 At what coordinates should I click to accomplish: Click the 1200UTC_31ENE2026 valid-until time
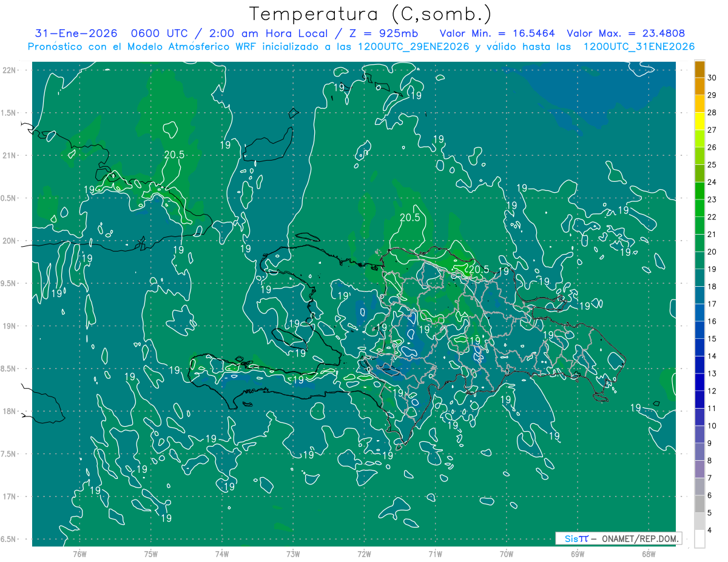639,47
